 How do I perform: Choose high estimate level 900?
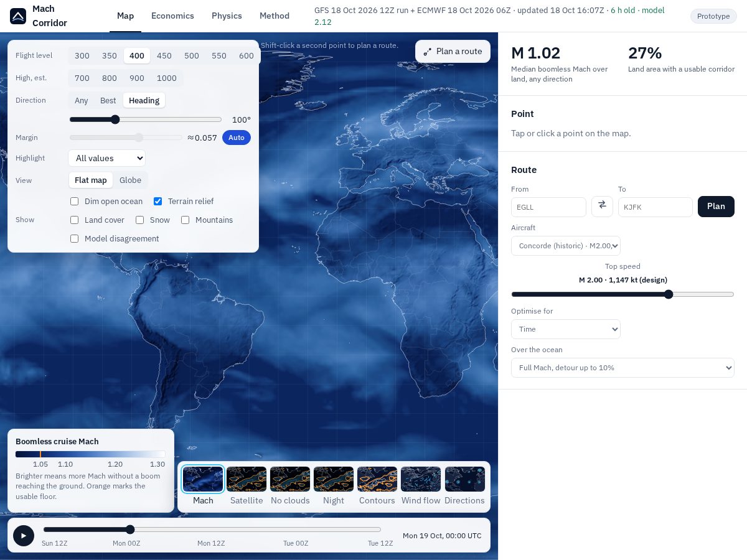tap(137, 78)
